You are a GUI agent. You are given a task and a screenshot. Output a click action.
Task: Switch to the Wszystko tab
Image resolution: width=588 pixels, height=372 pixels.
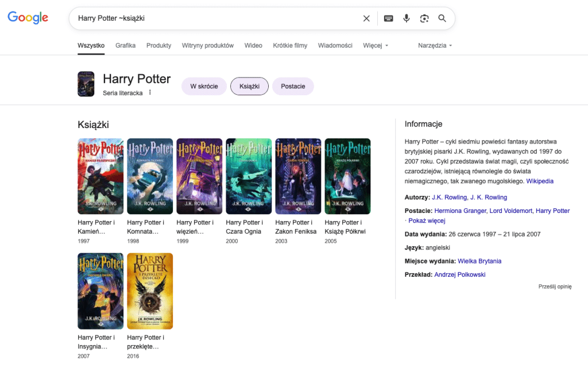tap(91, 45)
